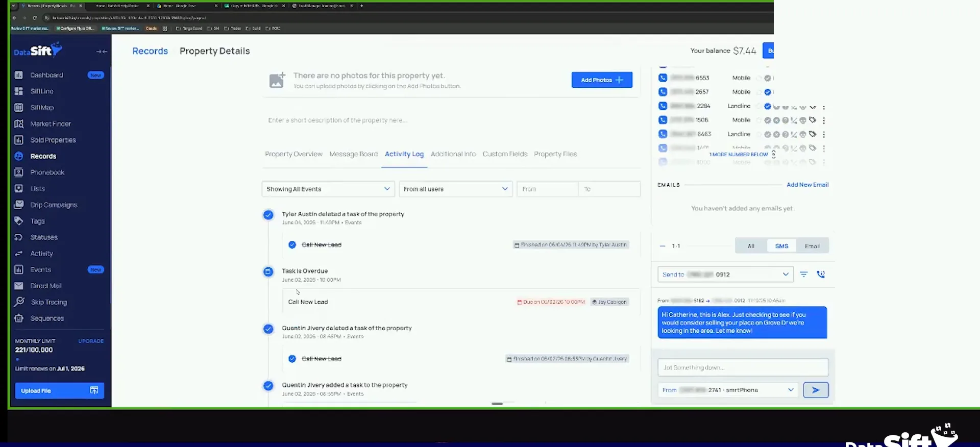
Task: Click Add New Email link
Action: (807, 185)
